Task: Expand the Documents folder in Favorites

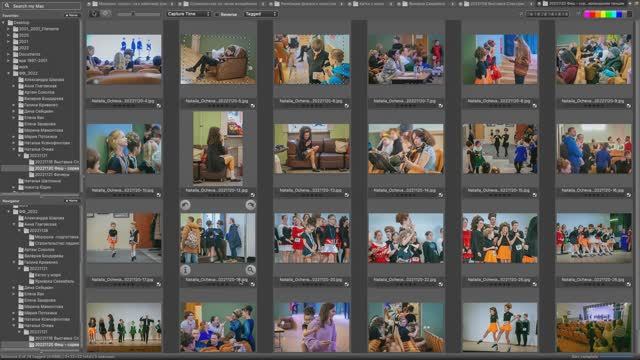Action: pyautogui.click(x=9, y=54)
